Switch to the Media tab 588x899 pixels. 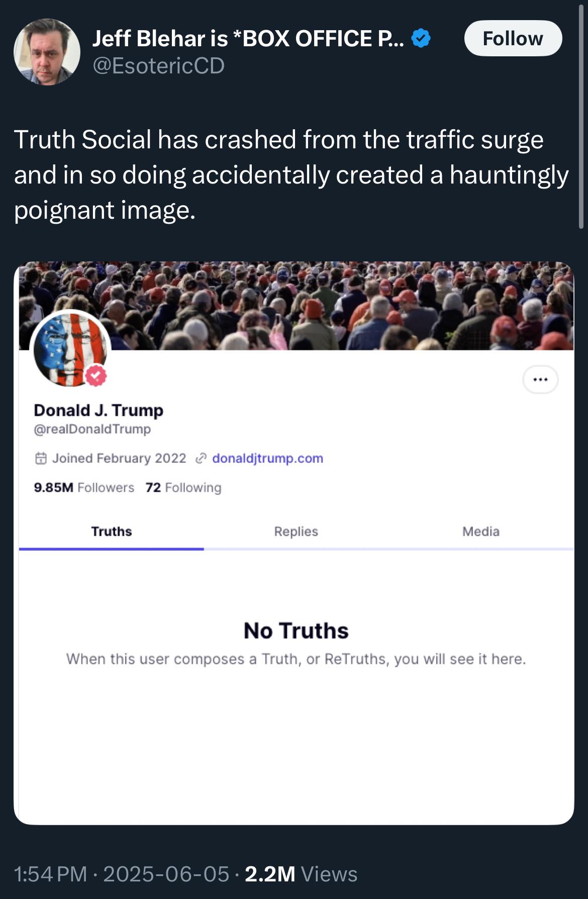(480, 531)
